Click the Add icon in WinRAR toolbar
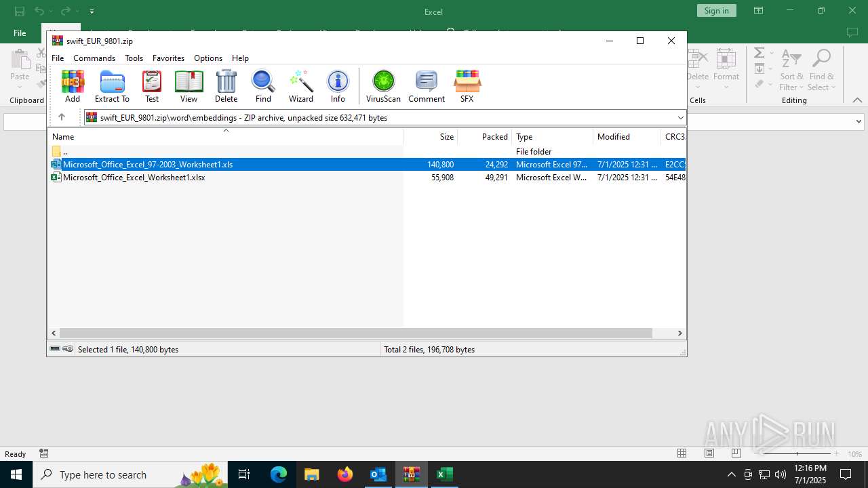 coord(73,86)
